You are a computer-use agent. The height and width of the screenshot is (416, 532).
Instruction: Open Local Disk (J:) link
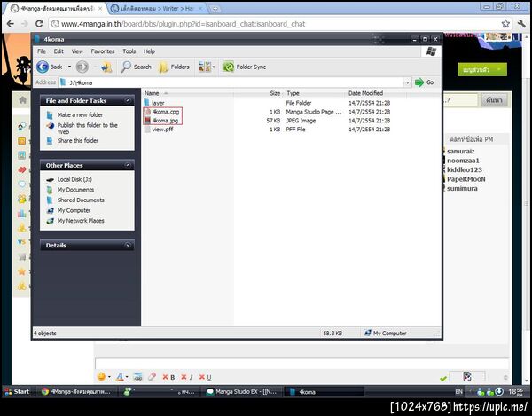(74, 179)
